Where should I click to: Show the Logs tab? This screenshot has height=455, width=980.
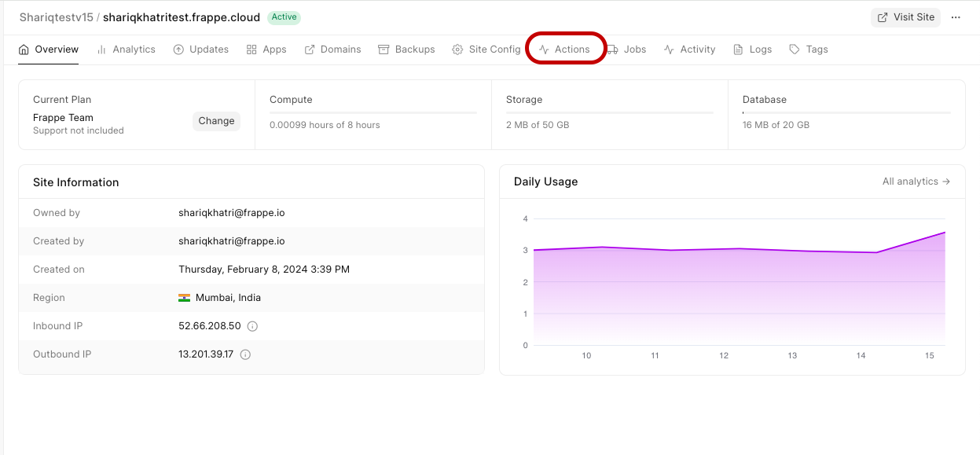click(x=752, y=50)
